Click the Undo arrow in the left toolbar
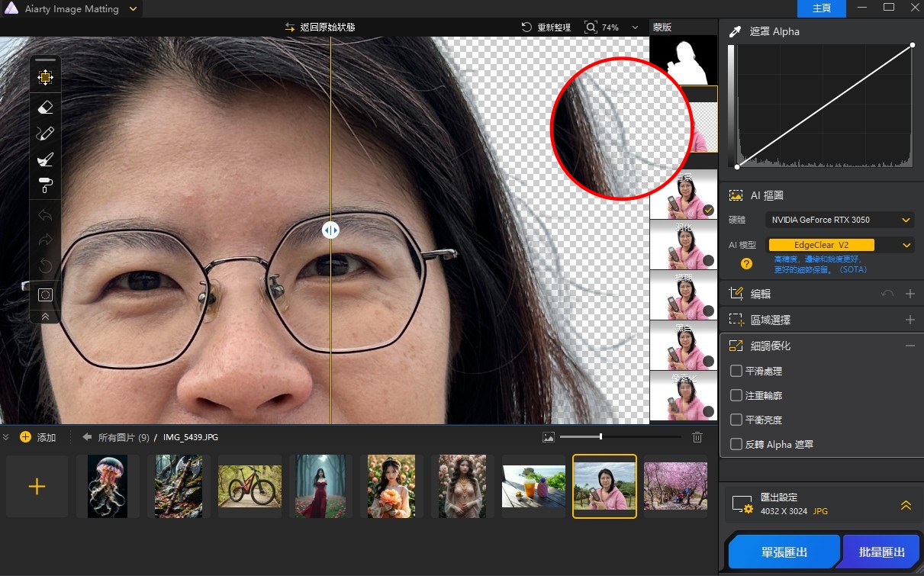This screenshot has width=924, height=576. [x=45, y=215]
